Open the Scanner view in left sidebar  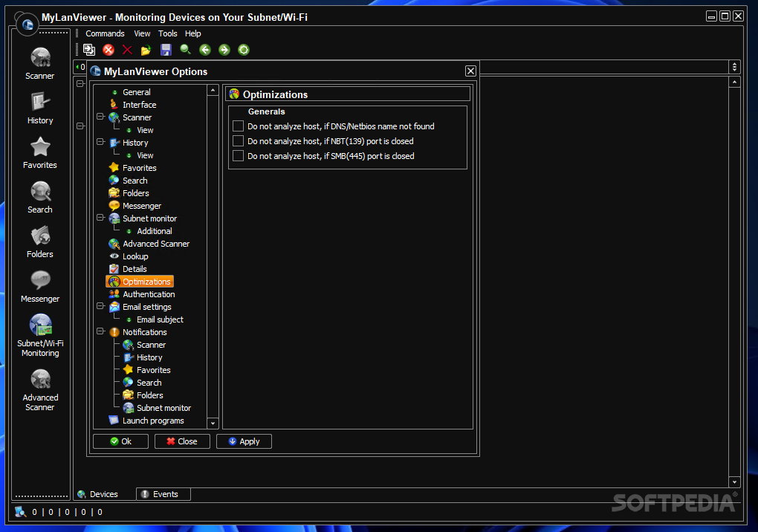tap(40, 63)
